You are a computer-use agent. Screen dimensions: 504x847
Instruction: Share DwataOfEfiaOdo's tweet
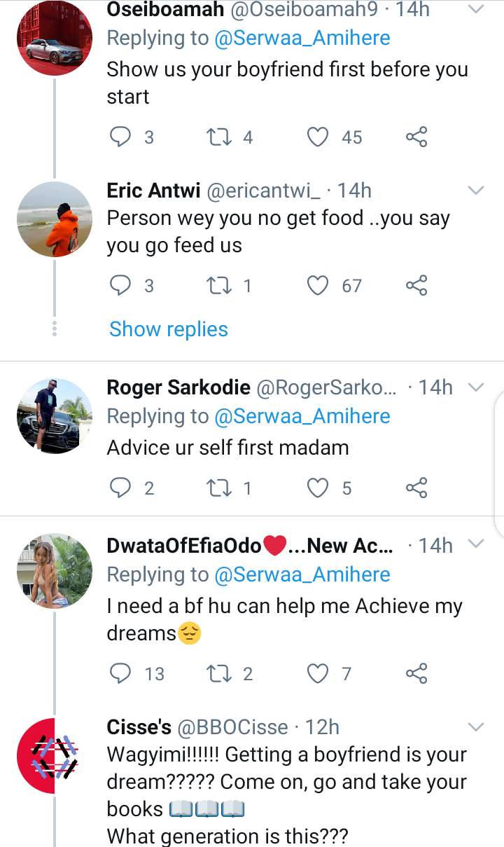(x=416, y=673)
